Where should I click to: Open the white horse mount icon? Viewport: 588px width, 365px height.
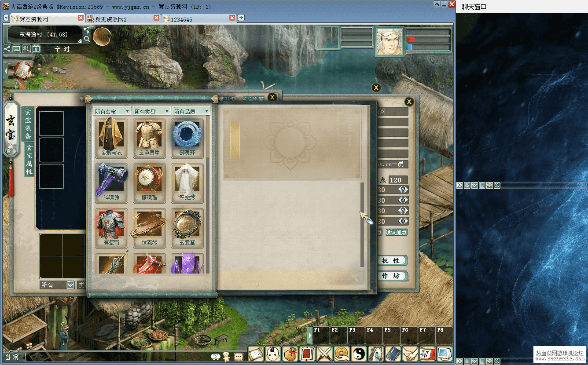click(x=376, y=354)
